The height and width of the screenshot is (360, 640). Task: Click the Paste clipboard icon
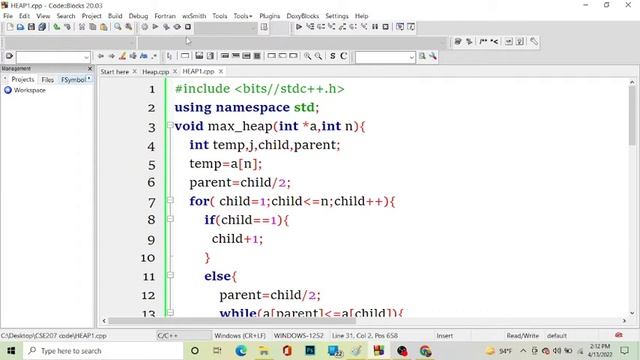pyautogui.click(x=104, y=27)
